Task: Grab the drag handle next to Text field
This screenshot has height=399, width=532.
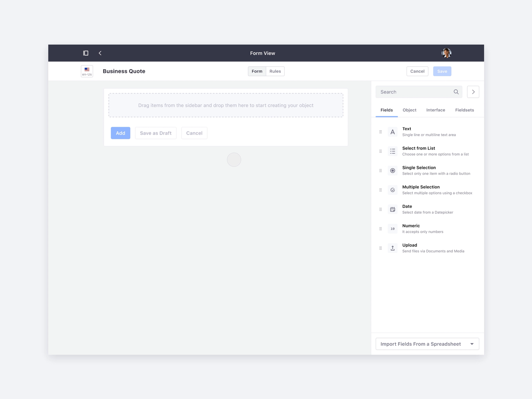Action: (380, 132)
